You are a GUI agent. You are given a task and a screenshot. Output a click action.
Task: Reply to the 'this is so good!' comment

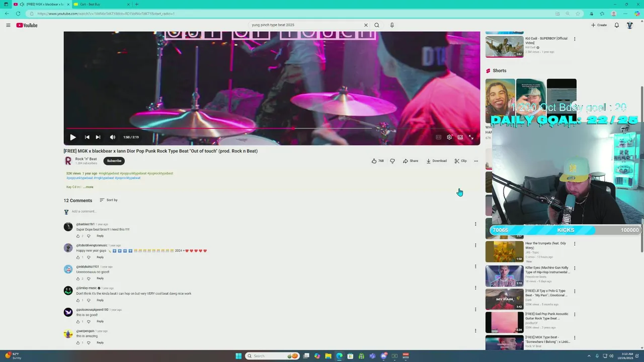(x=100, y=321)
